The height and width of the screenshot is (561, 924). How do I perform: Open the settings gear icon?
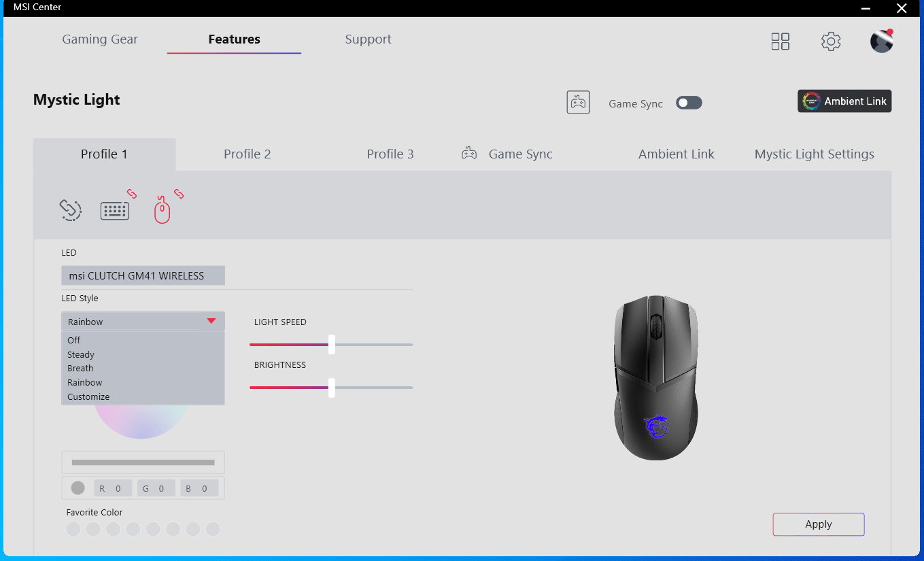pyautogui.click(x=830, y=41)
